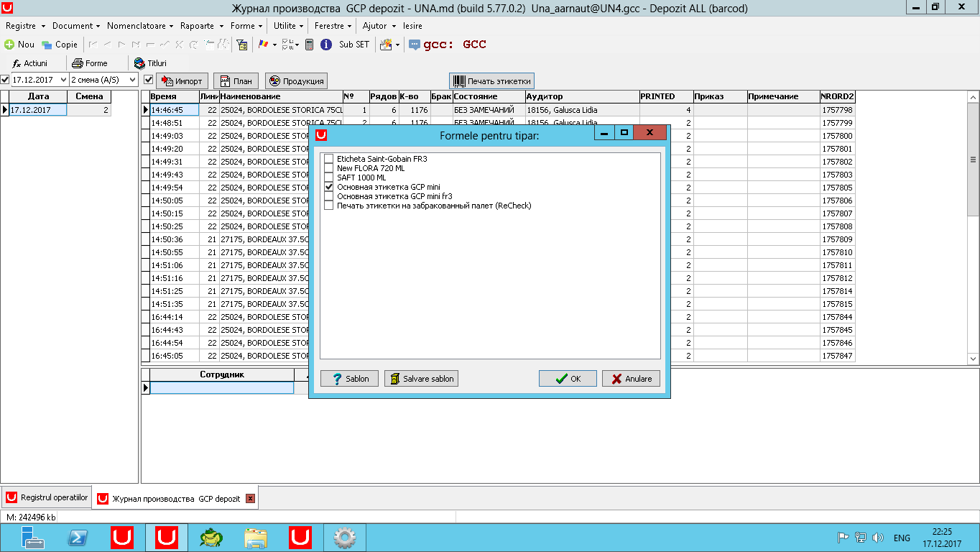
Task: Open the calculator icon in the toolbar
Action: click(309, 45)
